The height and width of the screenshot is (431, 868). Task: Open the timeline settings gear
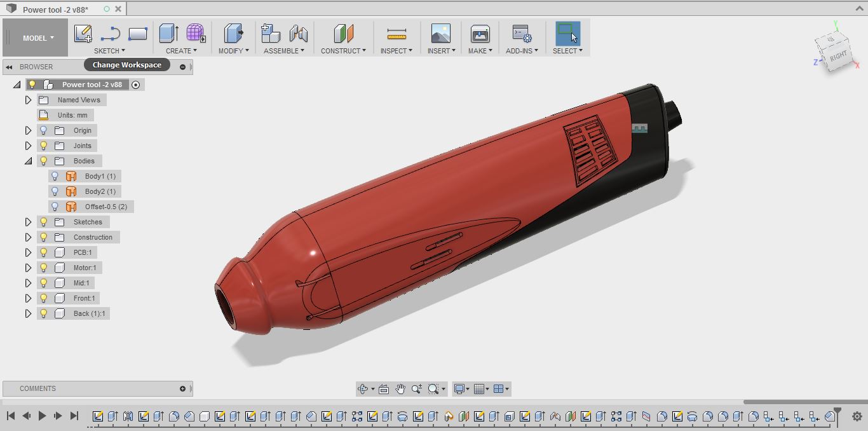857,416
